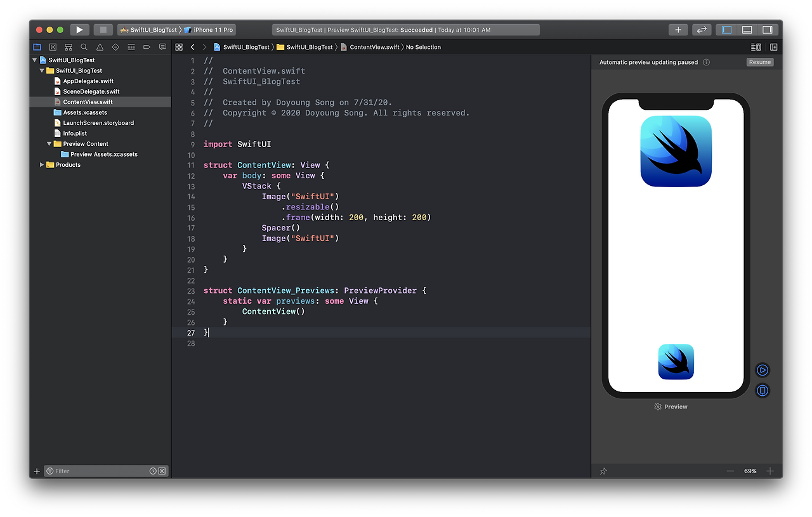Image resolution: width=812 pixels, height=517 pixels.
Task: Show info about paused preview
Action: [x=706, y=62]
